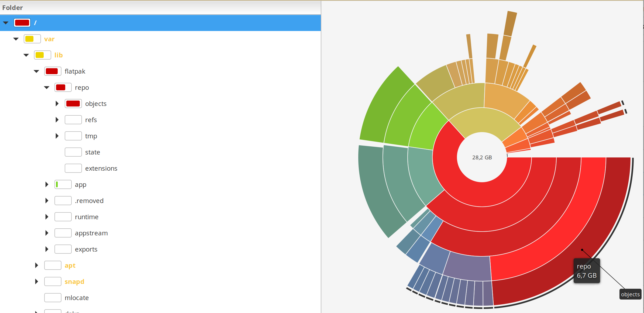644x313 pixels.
Task: Click the teal outer chart segment
Action: pyautogui.click(x=375, y=189)
